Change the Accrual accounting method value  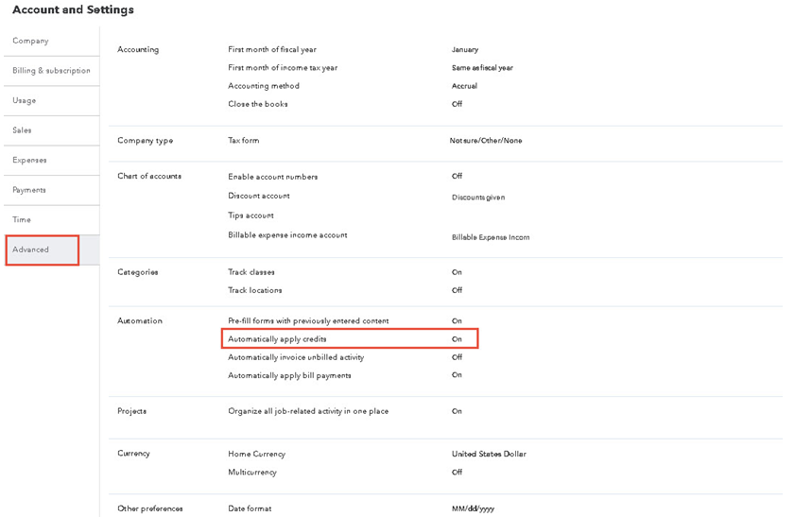464,86
